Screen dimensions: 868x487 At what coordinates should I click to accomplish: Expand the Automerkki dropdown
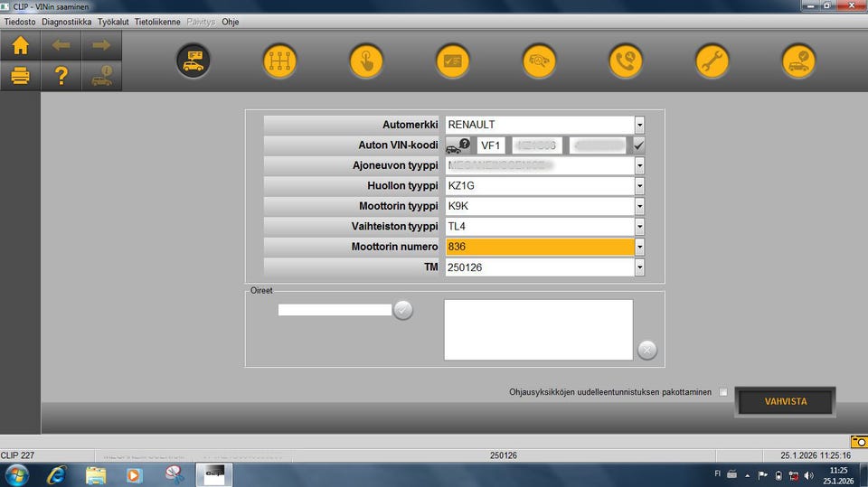coord(639,125)
